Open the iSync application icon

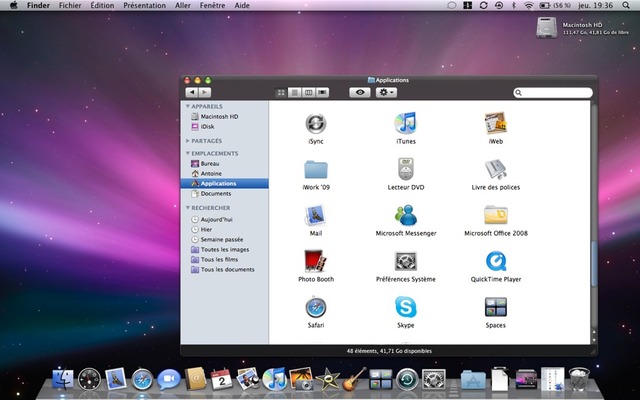pyautogui.click(x=316, y=123)
